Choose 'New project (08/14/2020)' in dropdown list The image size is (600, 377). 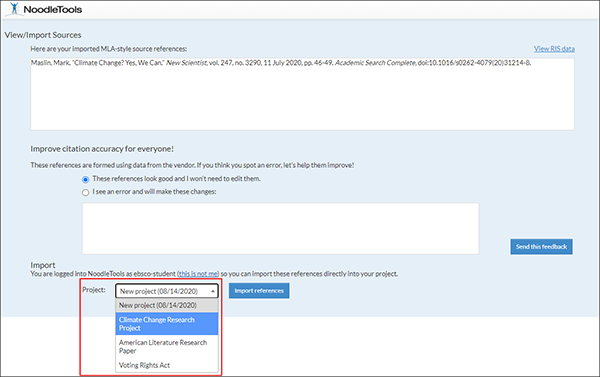pyautogui.click(x=167, y=305)
